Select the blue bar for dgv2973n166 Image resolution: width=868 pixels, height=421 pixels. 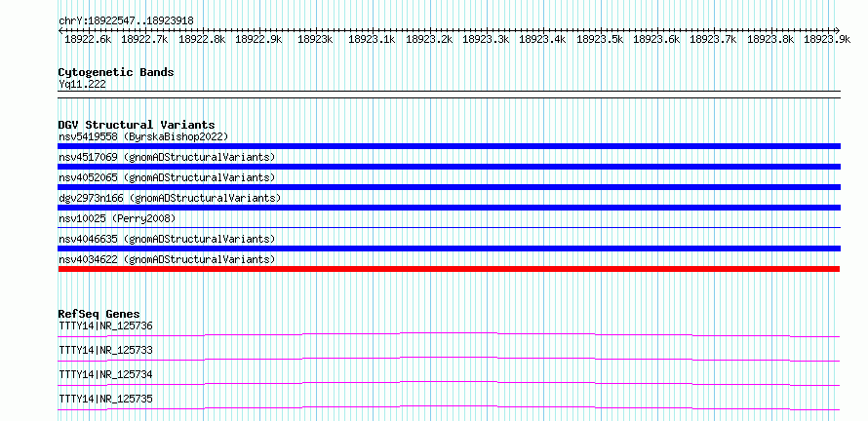click(x=449, y=208)
